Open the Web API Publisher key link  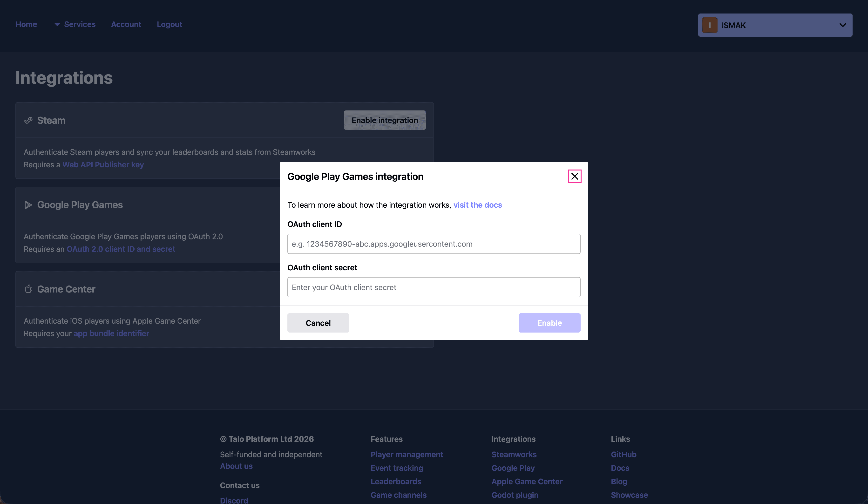tap(103, 165)
